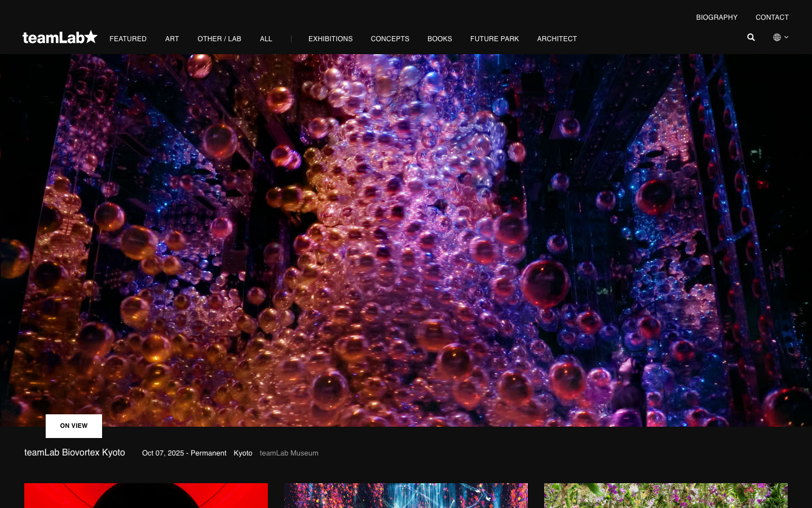Open FUTURE PARK link

[495, 39]
